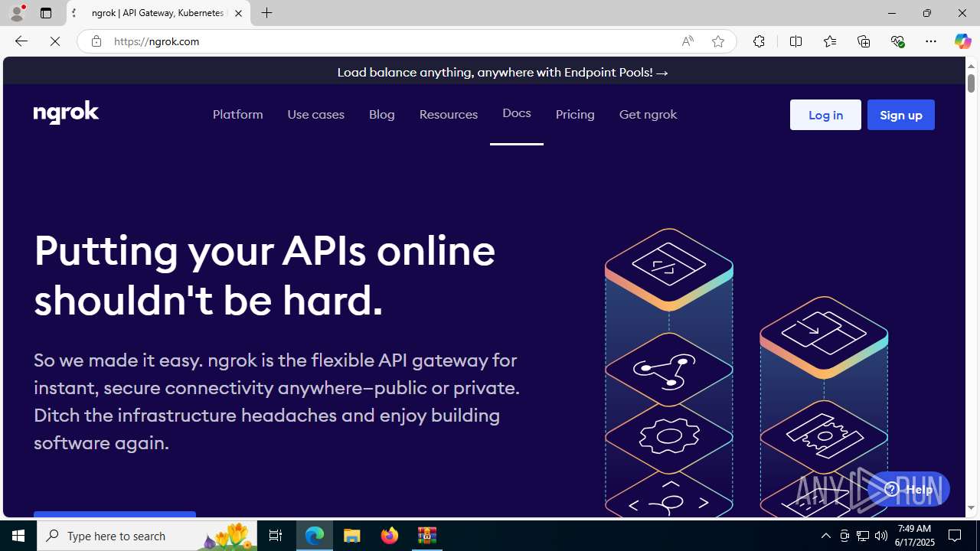
Task: Open Browser essentials icon
Action: coord(897,41)
